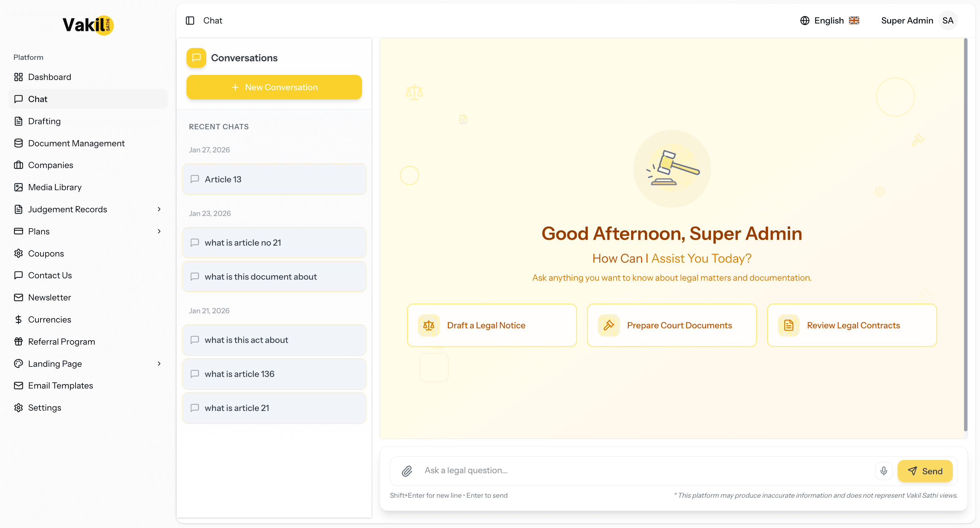Toggle the sidebar panel icon

[x=190, y=20]
